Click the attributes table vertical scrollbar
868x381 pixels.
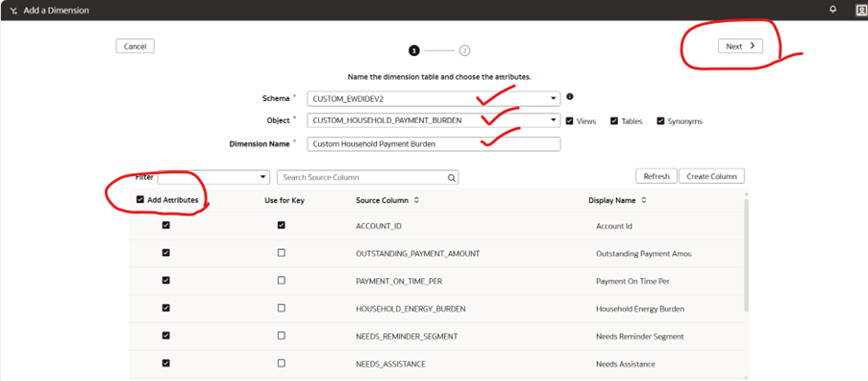click(x=747, y=255)
